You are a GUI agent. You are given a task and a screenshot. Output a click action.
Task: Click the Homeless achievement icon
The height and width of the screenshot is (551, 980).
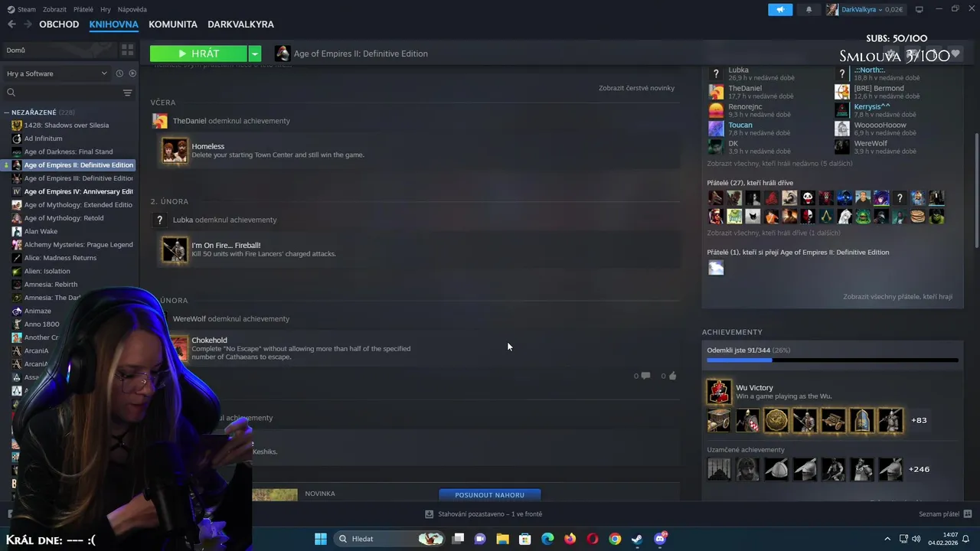click(x=175, y=150)
